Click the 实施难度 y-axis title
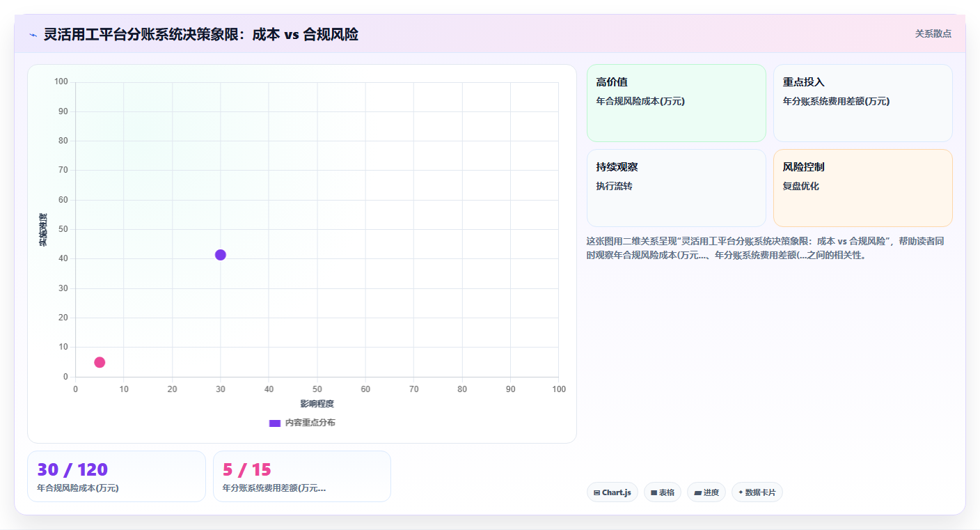 pyautogui.click(x=43, y=230)
